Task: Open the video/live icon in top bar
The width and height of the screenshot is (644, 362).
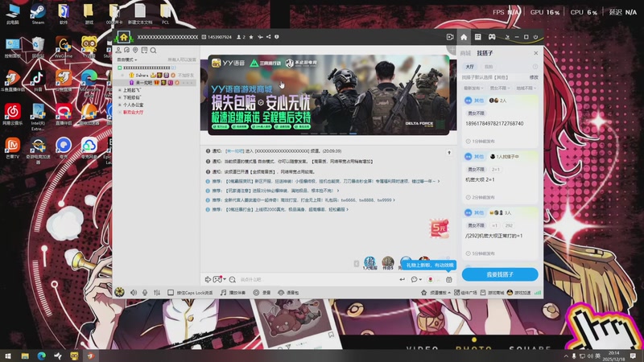Action: pos(450,37)
